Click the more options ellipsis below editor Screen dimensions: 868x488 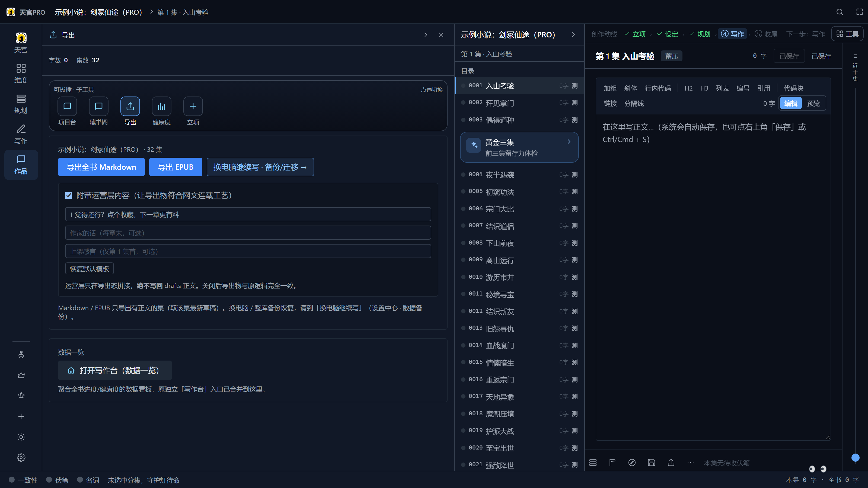tap(690, 463)
